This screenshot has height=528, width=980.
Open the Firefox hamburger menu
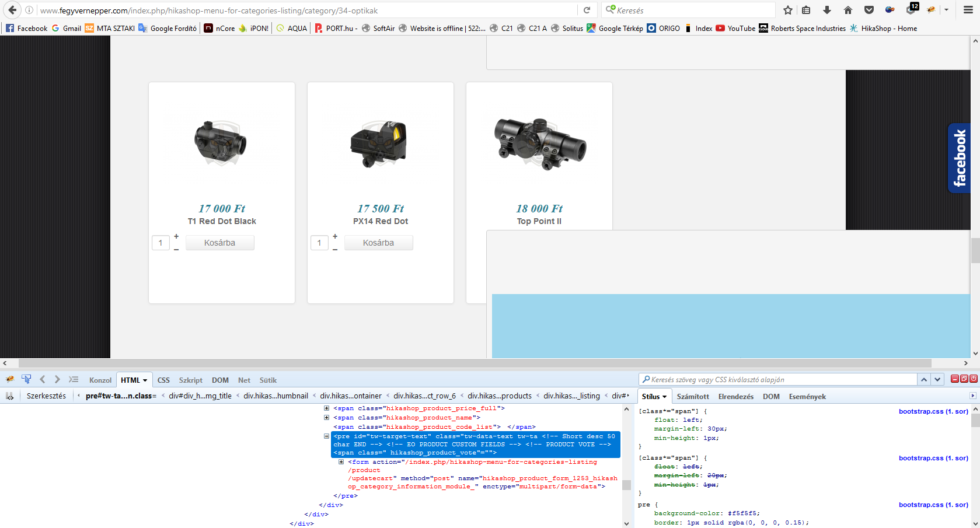pyautogui.click(x=968, y=10)
